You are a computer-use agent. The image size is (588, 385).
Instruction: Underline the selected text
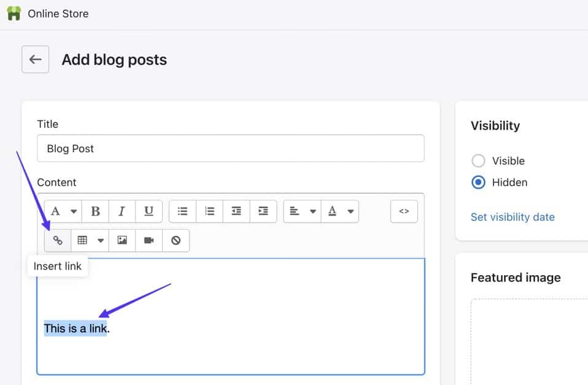point(149,211)
